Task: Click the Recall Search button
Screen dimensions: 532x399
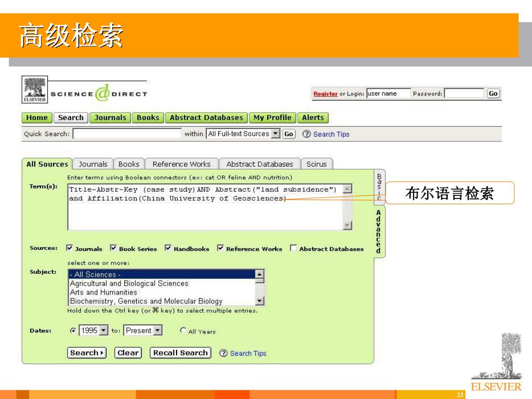Action: [180, 353]
